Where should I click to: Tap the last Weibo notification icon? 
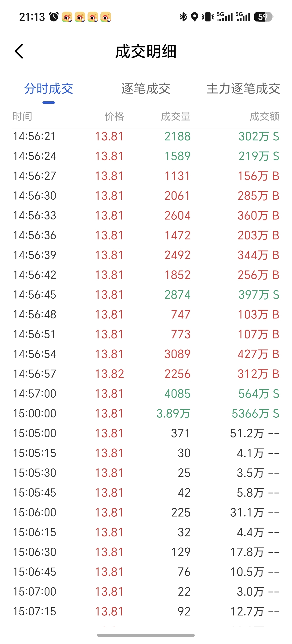[x=106, y=17]
